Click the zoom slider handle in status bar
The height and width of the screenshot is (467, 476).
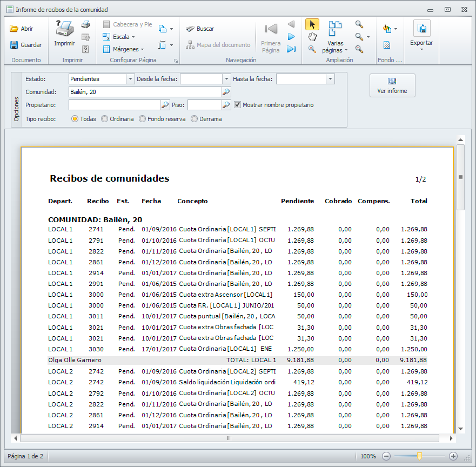(x=419, y=456)
